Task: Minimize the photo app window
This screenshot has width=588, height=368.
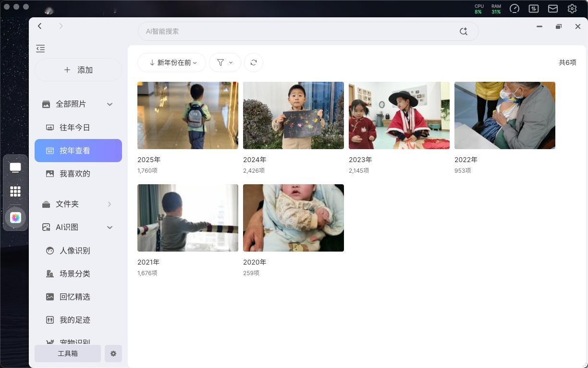Action: pyautogui.click(x=539, y=26)
